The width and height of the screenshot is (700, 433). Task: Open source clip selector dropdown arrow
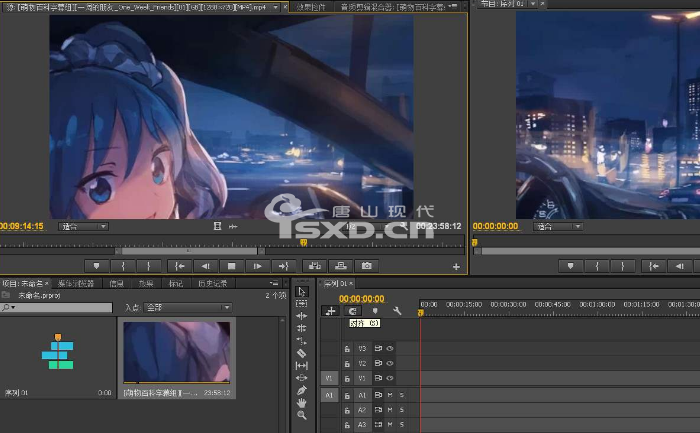coord(275,7)
